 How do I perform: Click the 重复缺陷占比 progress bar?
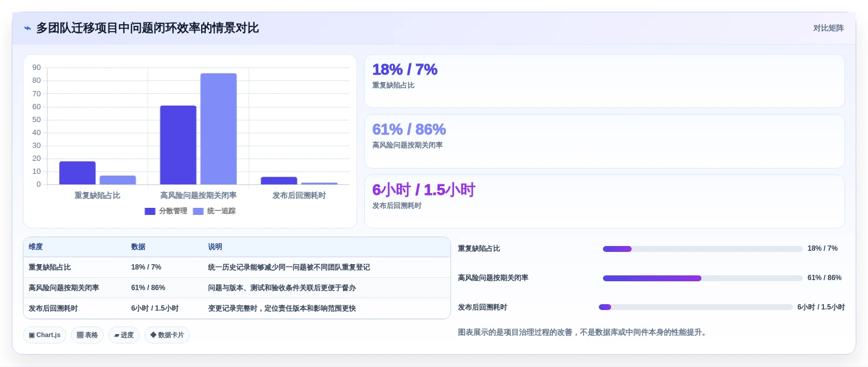tap(703, 249)
